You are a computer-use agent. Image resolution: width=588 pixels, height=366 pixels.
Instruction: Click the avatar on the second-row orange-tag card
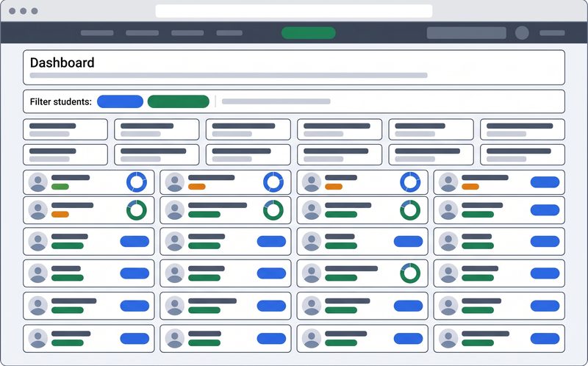[x=38, y=210]
